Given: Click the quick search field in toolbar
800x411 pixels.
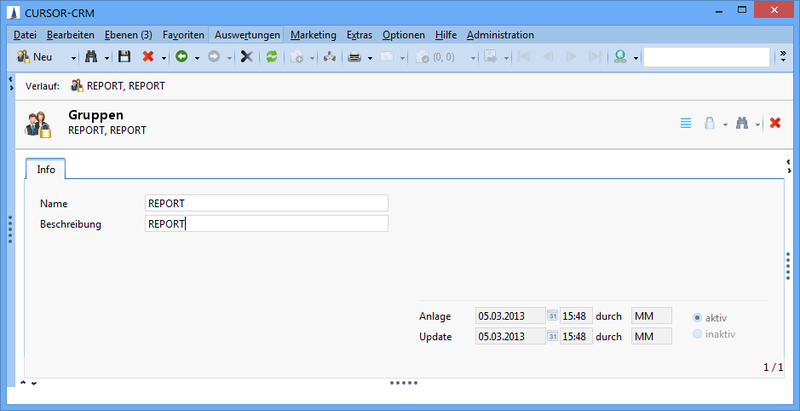Looking at the screenshot, I should pyautogui.click(x=706, y=58).
